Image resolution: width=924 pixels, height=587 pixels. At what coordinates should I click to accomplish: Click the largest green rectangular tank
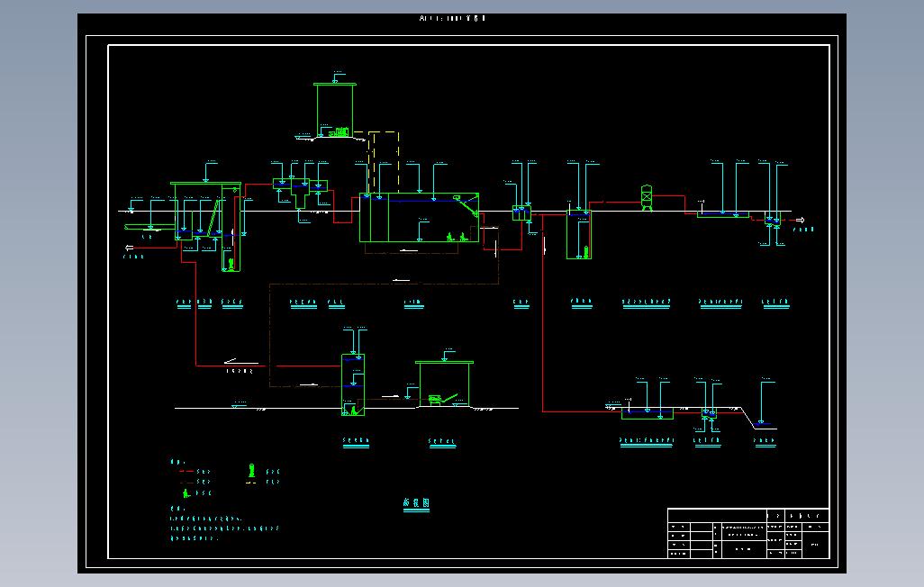[x=419, y=218]
